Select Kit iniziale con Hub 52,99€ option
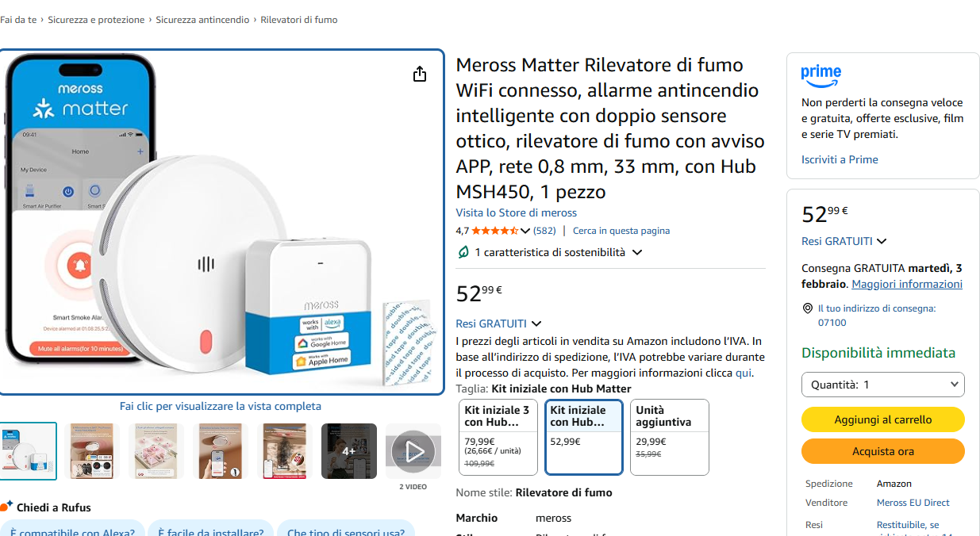The height and width of the screenshot is (536, 980). (584, 437)
